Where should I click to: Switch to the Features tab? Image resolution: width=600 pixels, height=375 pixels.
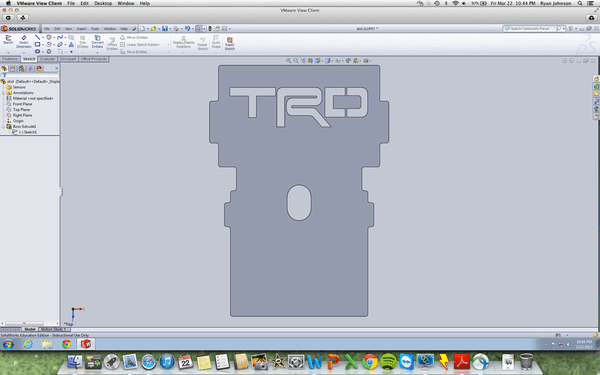coord(10,59)
